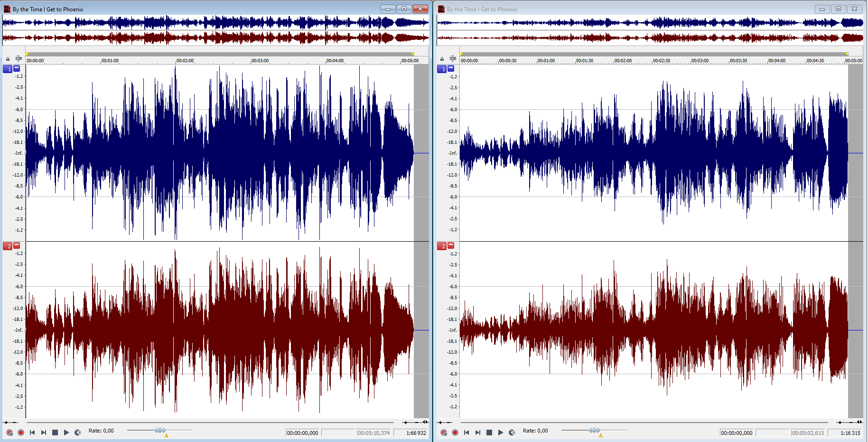Toggle channel 1 button in the left window
The image size is (868, 442).
click(x=8, y=69)
